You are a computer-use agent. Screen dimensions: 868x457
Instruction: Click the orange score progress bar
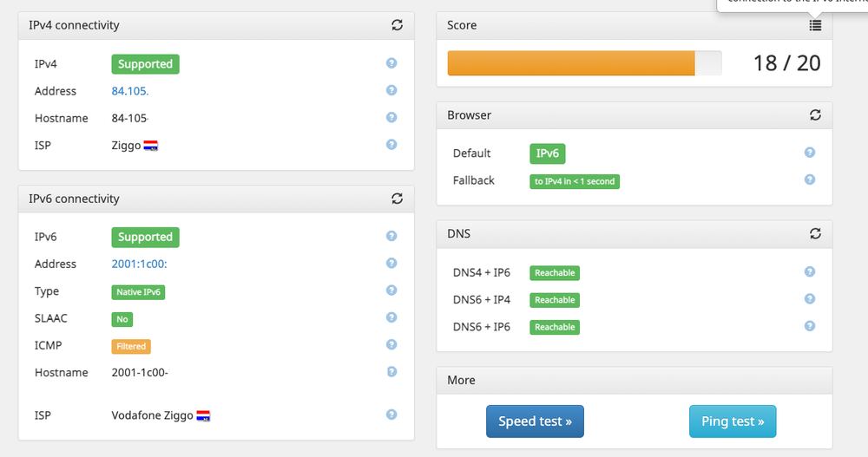(571, 63)
